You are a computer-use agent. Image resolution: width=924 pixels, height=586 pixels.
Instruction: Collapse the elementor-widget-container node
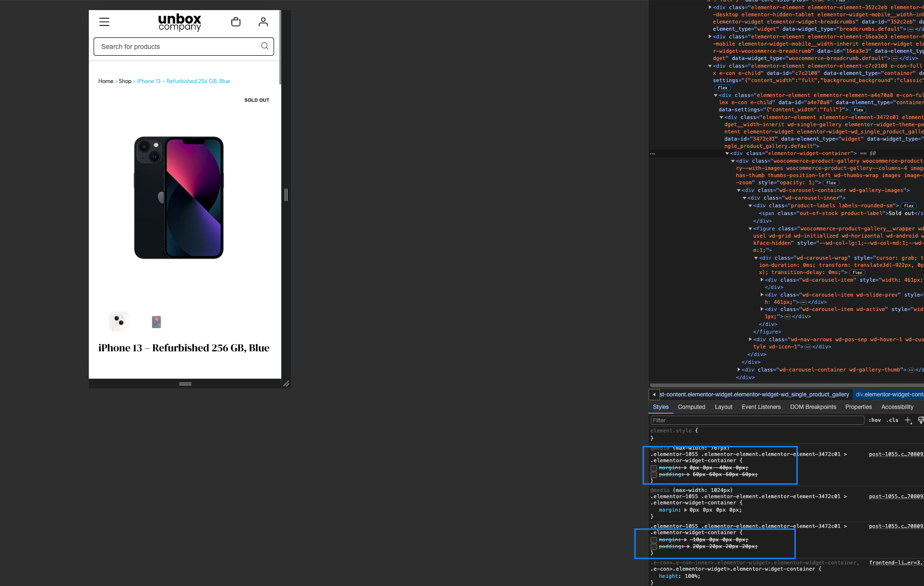click(727, 154)
